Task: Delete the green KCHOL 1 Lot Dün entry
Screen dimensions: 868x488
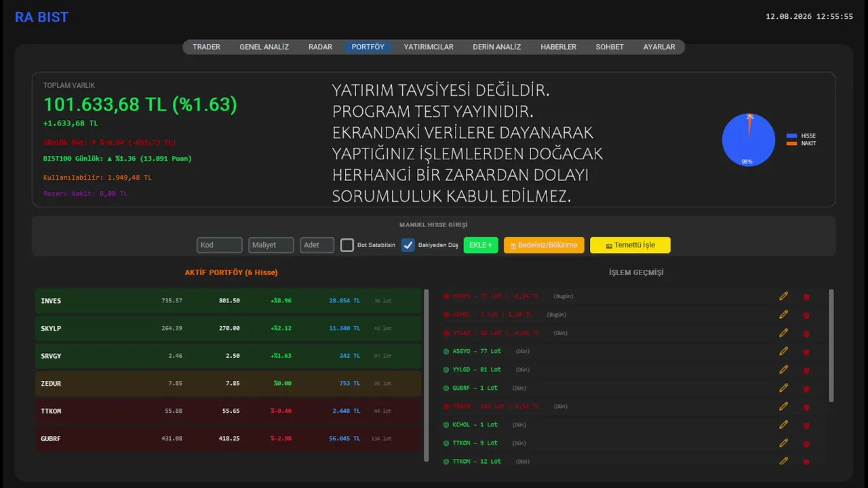Action: 806,425
